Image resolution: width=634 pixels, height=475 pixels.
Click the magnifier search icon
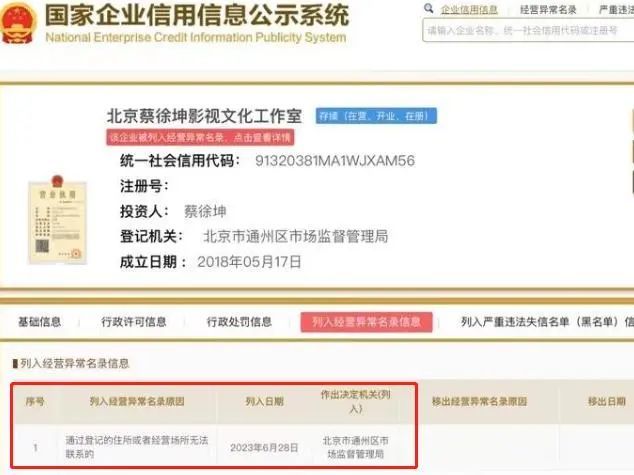click(x=429, y=8)
